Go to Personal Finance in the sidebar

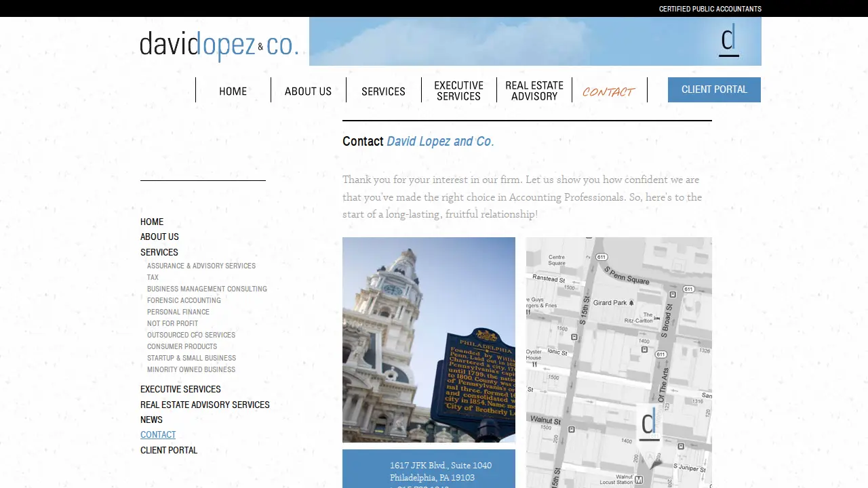pos(178,312)
